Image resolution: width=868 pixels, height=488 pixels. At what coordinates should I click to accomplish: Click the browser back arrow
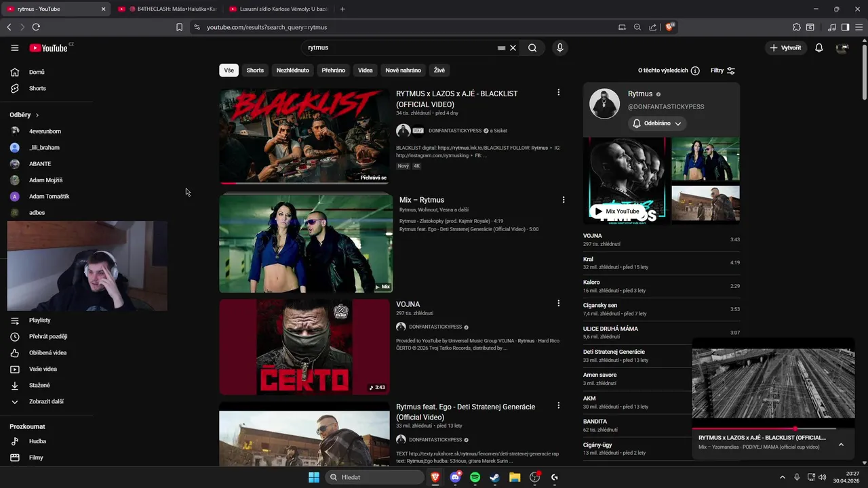tap(9, 27)
